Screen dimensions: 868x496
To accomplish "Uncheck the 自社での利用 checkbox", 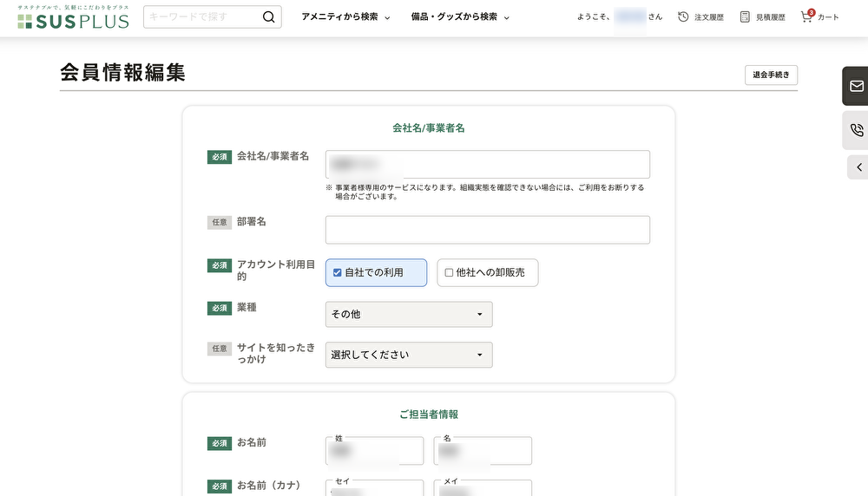I will click(338, 272).
